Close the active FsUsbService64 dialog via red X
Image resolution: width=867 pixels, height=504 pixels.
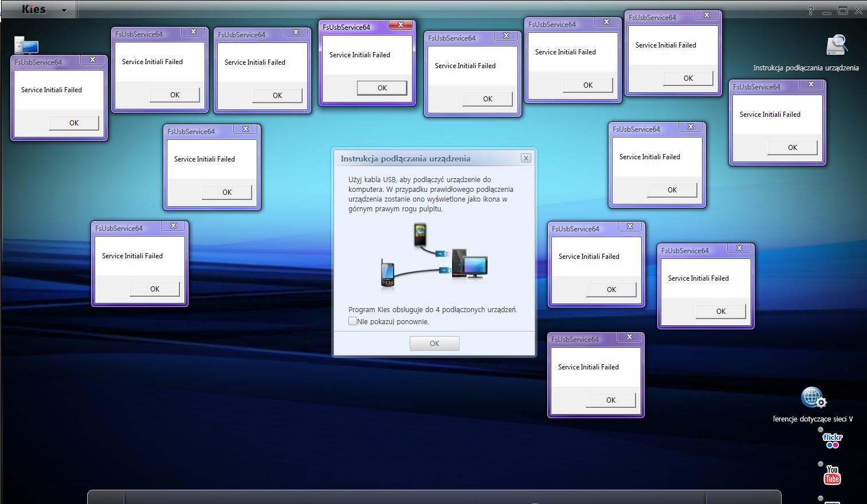tap(401, 25)
